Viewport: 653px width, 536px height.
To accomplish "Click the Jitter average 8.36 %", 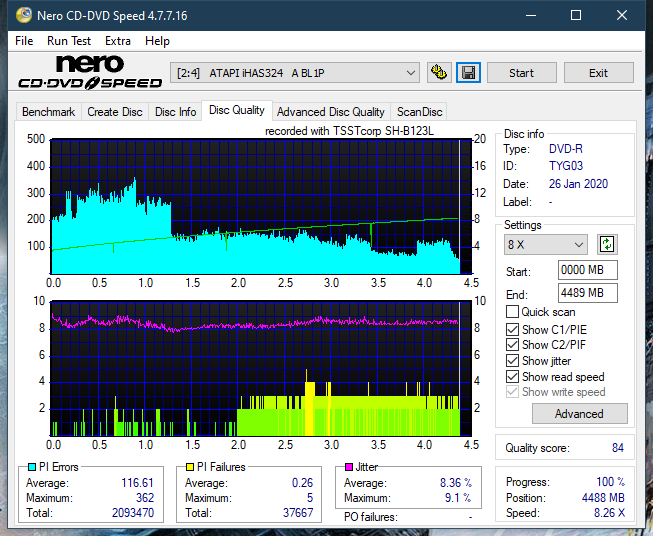I will 456,483.
